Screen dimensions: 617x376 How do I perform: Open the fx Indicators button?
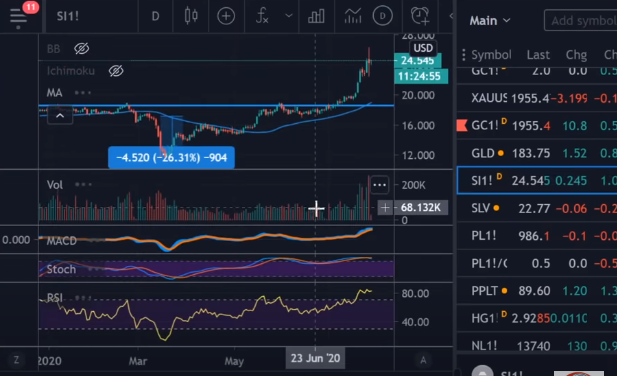point(262,16)
